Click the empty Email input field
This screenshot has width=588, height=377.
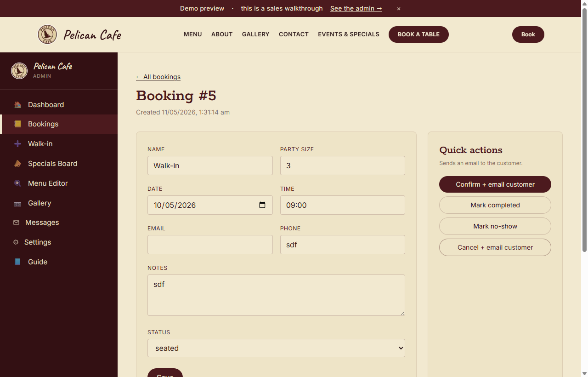click(x=210, y=245)
